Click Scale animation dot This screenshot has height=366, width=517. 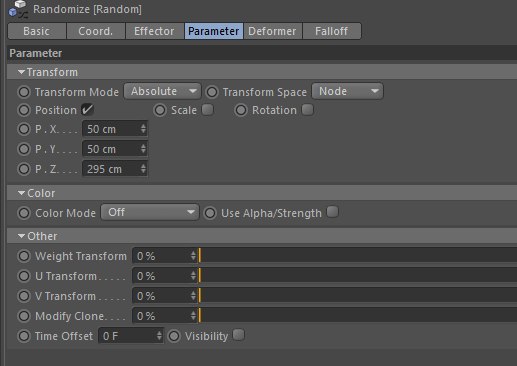coord(160,110)
